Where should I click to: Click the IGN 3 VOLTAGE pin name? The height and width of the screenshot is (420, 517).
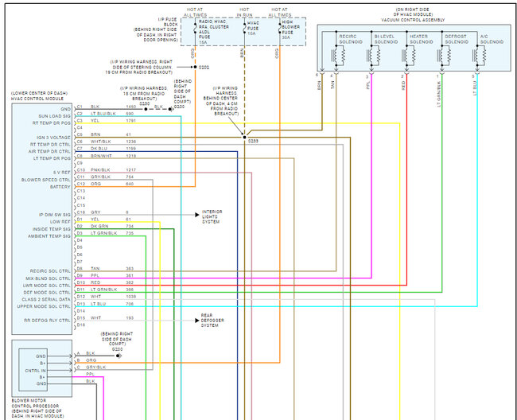tap(53, 138)
